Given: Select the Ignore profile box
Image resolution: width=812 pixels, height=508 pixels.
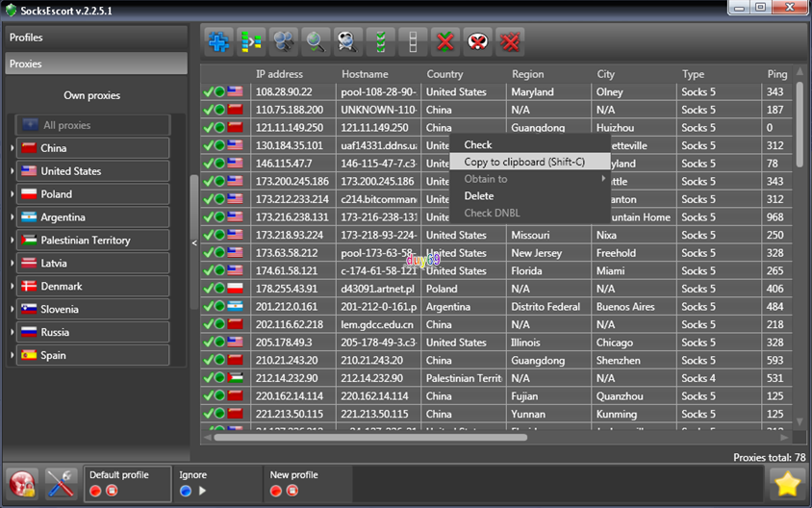Looking at the screenshot, I should (217, 484).
